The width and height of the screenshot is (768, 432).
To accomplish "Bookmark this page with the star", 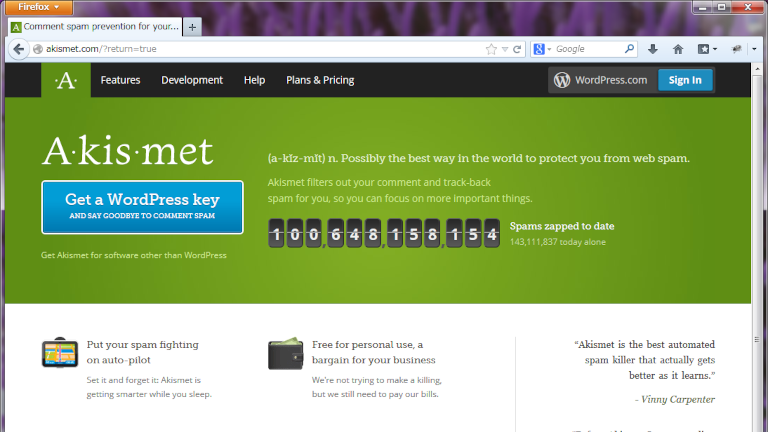I will [491, 49].
